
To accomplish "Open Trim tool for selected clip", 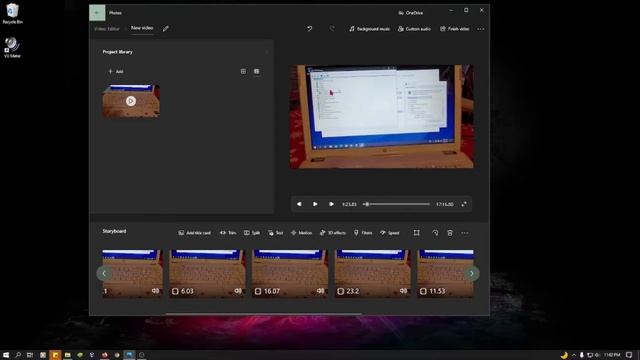I will 228,233.
